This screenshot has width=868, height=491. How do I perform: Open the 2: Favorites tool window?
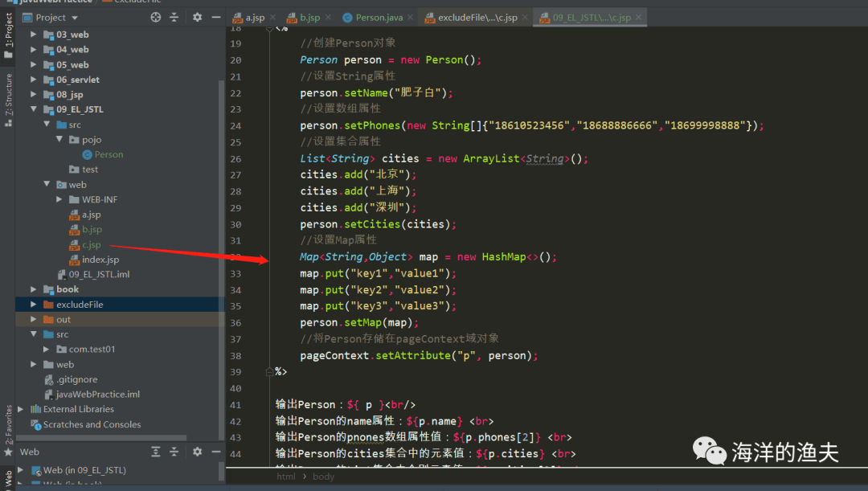tap(8, 431)
